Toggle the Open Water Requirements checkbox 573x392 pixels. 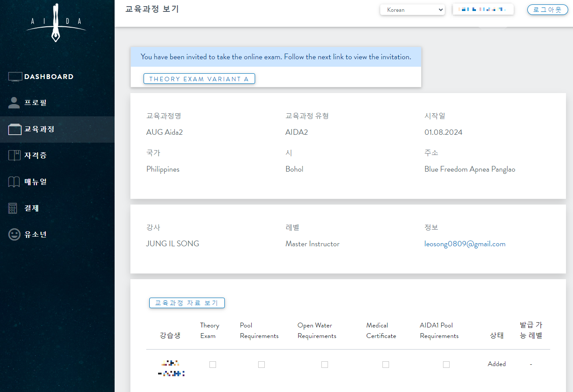point(324,364)
